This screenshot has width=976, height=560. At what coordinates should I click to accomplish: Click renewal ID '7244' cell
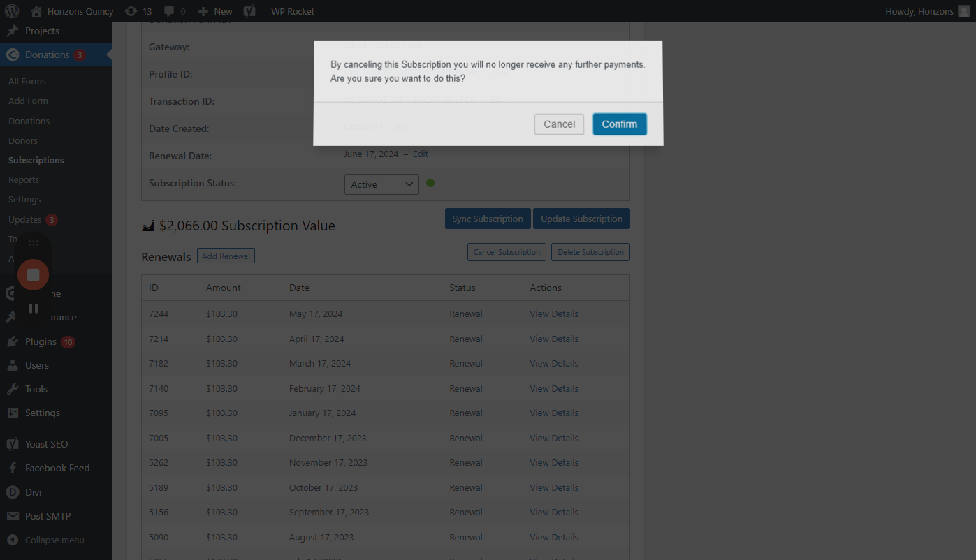pos(159,314)
